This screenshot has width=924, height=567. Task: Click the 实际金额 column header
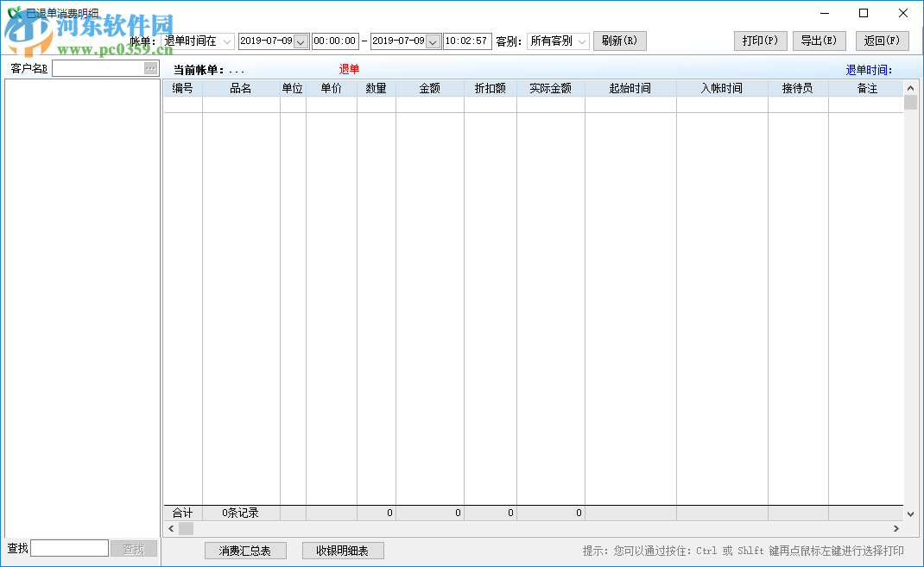pyautogui.click(x=553, y=87)
